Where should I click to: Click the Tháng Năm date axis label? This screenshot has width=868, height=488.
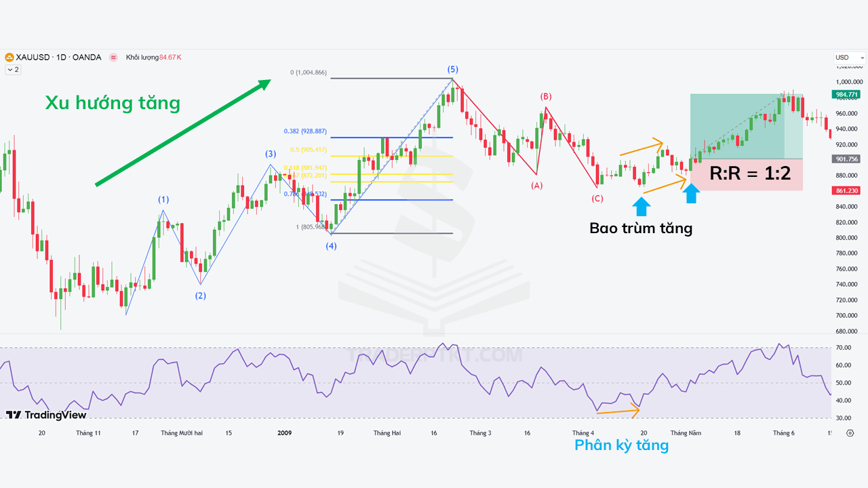[686, 433]
